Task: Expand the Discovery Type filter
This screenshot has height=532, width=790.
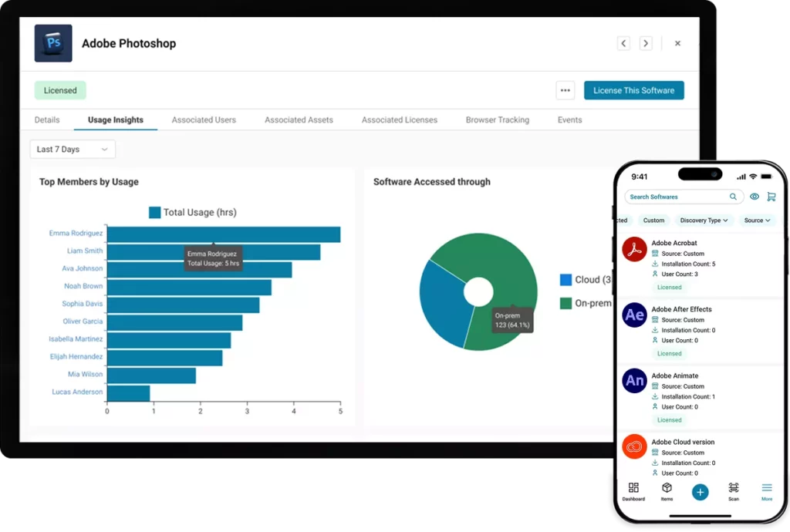Action: [x=704, y=221]
